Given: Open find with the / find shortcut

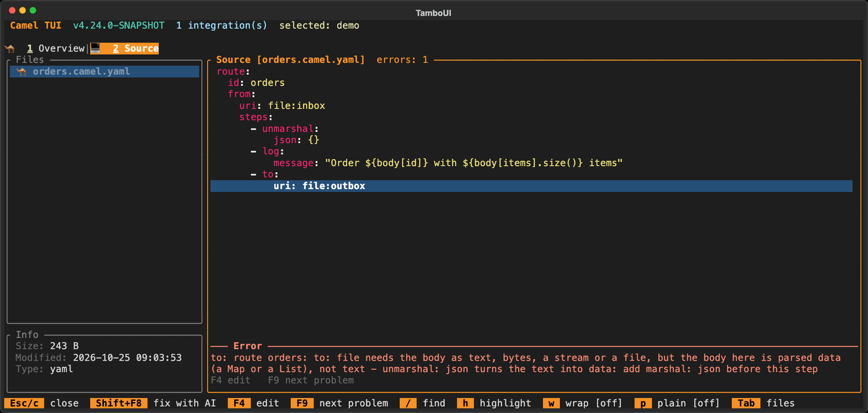Looking at the screenshot, I should click(423, 403).
